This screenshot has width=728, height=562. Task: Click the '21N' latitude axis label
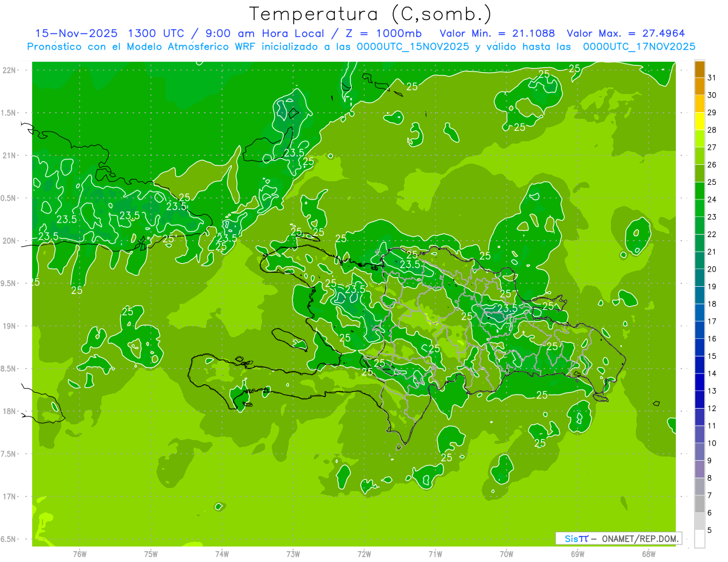click(x=10, y=155)
